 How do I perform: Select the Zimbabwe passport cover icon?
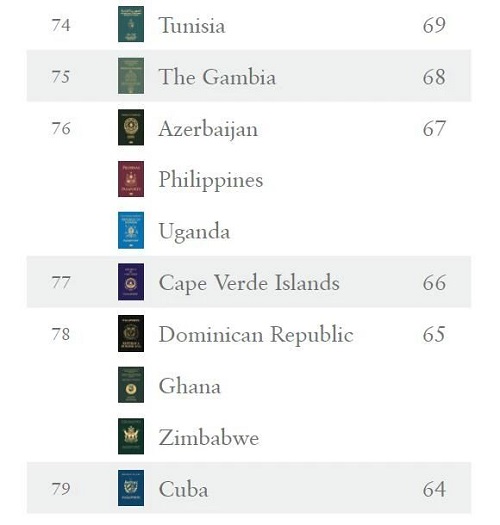[x=131, y=436]
